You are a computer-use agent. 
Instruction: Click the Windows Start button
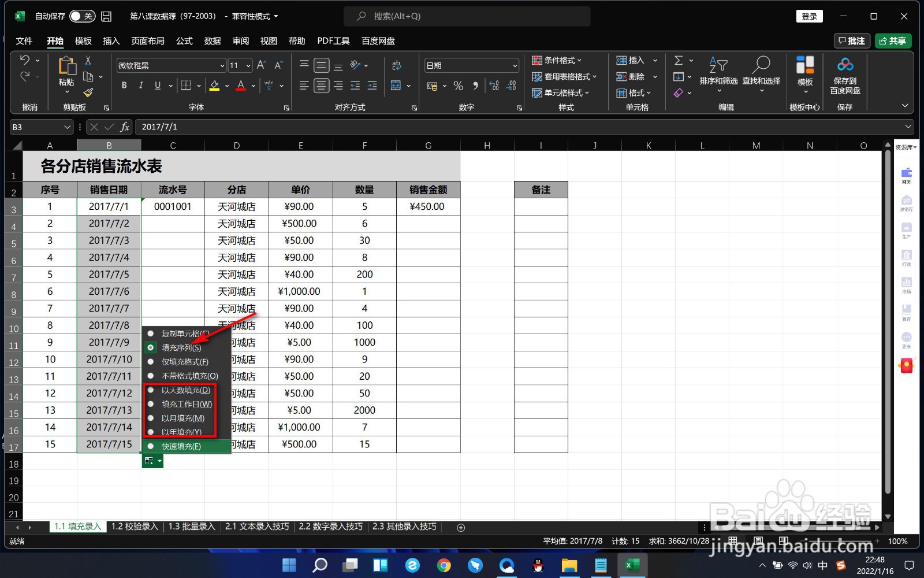click(289, 565)
